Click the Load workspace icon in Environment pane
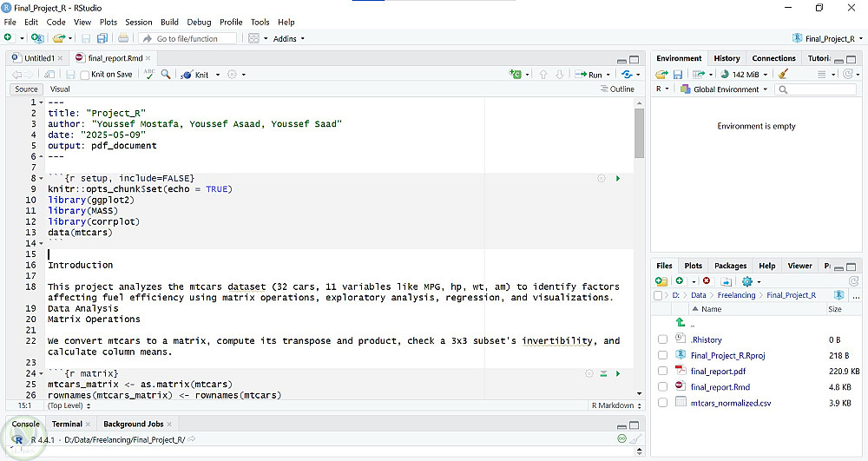 [661, 74]
